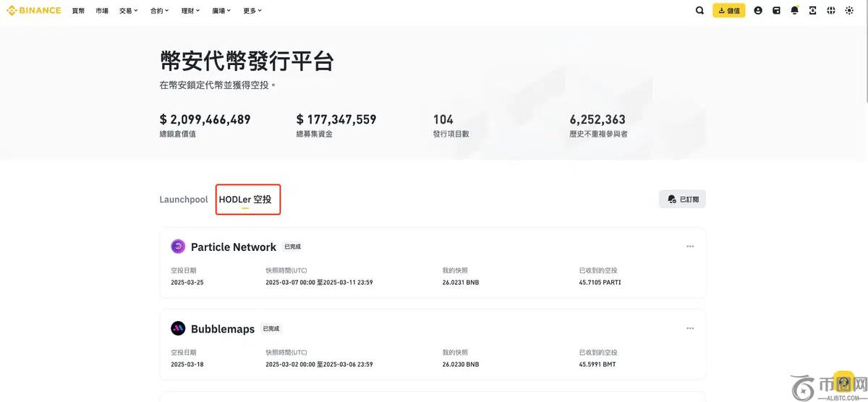Click the 26.0231 BNB snapshot value
Viewport: 868px width, 402px height.
pos(461,283)
